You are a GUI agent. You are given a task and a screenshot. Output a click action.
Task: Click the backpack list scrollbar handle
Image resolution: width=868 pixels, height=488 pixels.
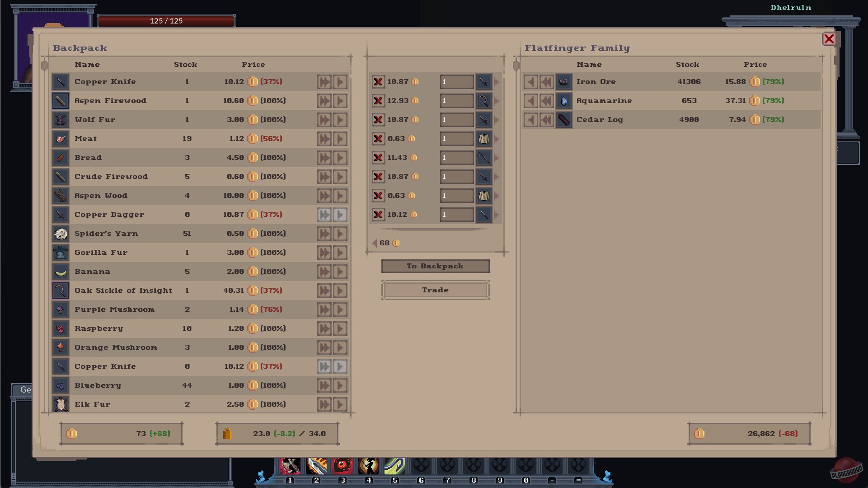click(x=44, y=66)
